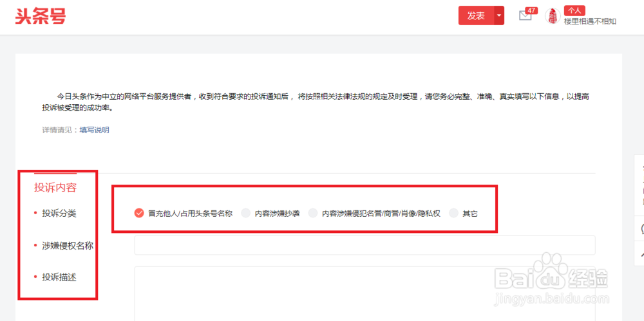Click the user avatar icon

(x=553, y=16)
